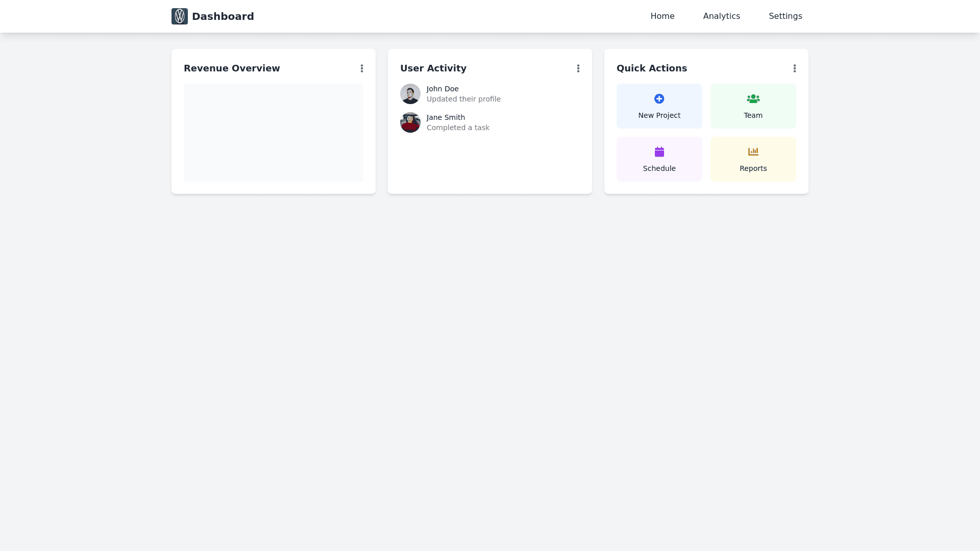Click Jane Smith's avatar picture
980x551 pixels.
point(410,122)
